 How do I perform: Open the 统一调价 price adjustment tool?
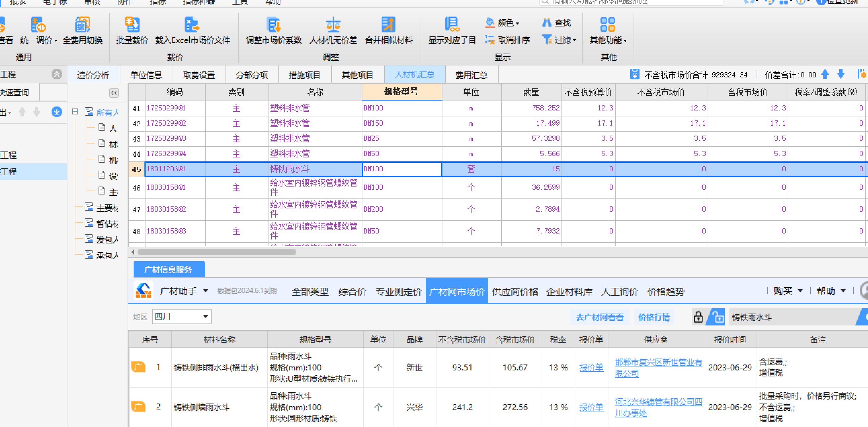pos(38,30)
